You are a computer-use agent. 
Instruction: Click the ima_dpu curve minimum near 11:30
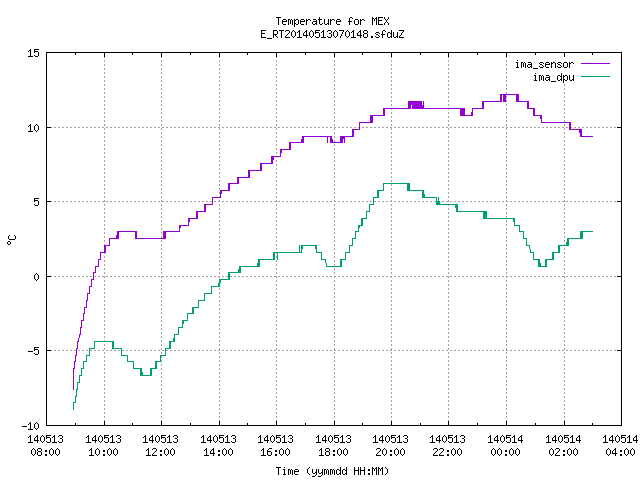(x=146, y=375)
